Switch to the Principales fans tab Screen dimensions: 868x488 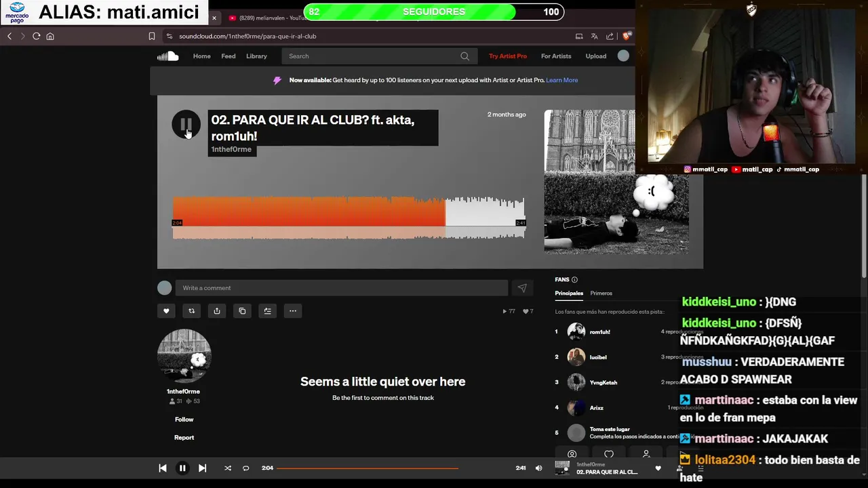click(x=569, y=293)
